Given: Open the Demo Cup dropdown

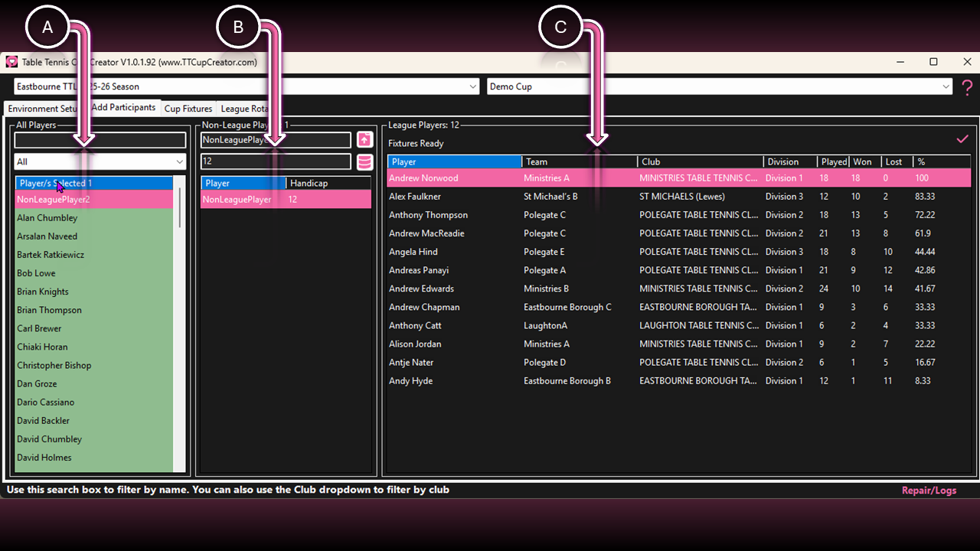Looking at the screenshot, I should [x=720, y=86].
